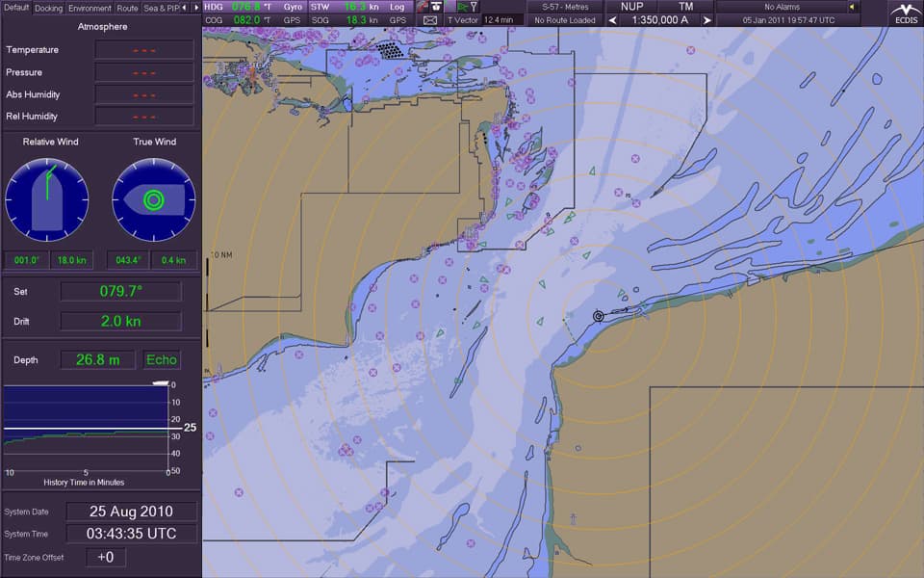Image resolution: width=924 pixels, height=578 pixels.
Task: Toggle the Echo depth source
Action: 162,359
